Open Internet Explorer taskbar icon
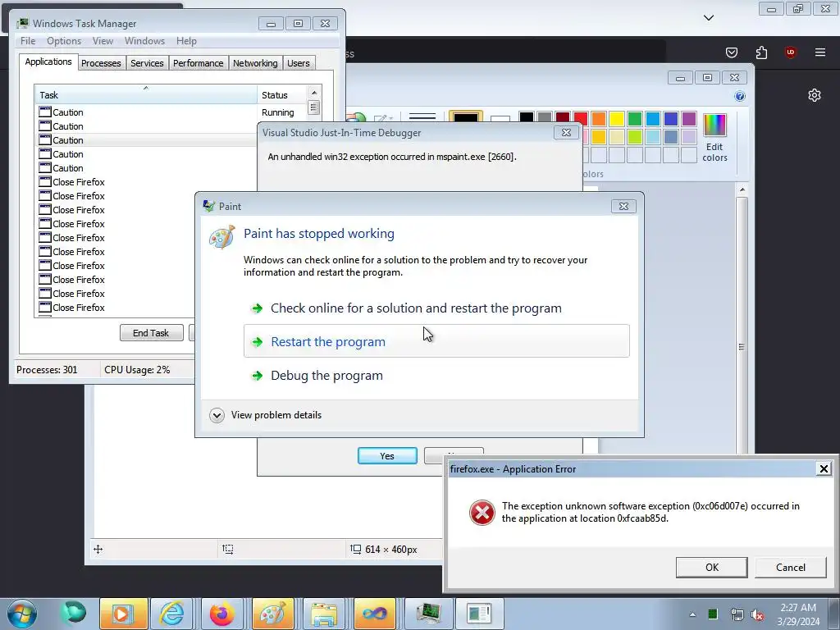The image size is (840, 630). 172,614
